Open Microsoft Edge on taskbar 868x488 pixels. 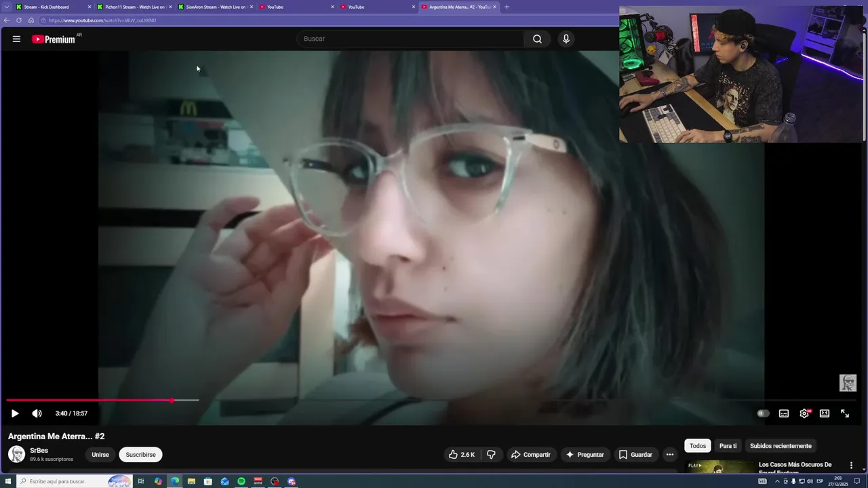[x=175, y=481]
